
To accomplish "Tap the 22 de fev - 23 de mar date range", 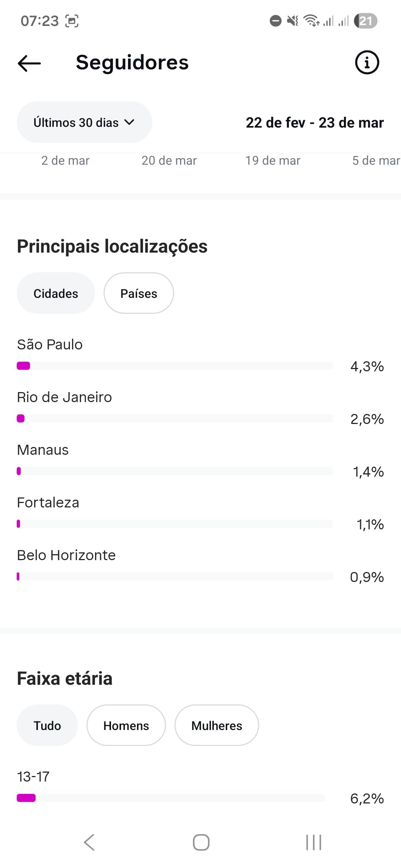I will coord(314,123).
